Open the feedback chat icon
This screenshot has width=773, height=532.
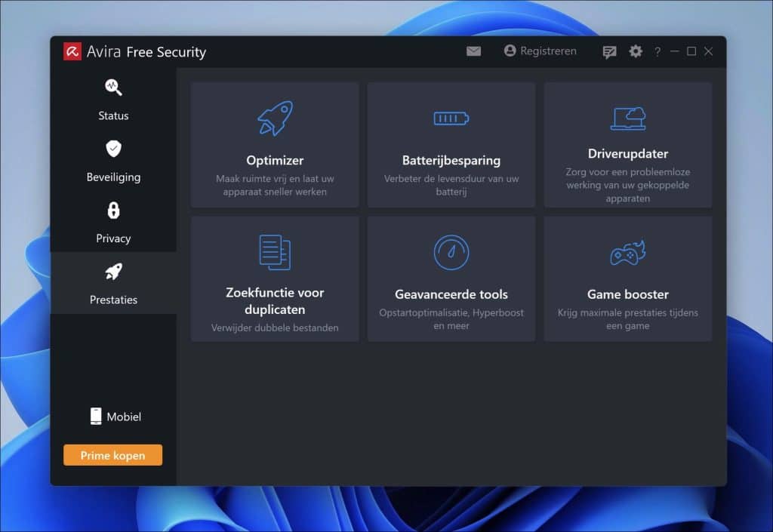(x=608, y=51)
